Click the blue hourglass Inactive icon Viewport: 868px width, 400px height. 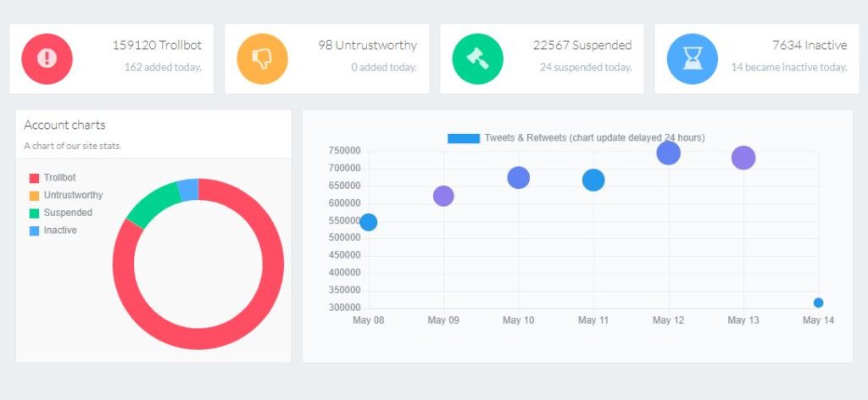693,58
